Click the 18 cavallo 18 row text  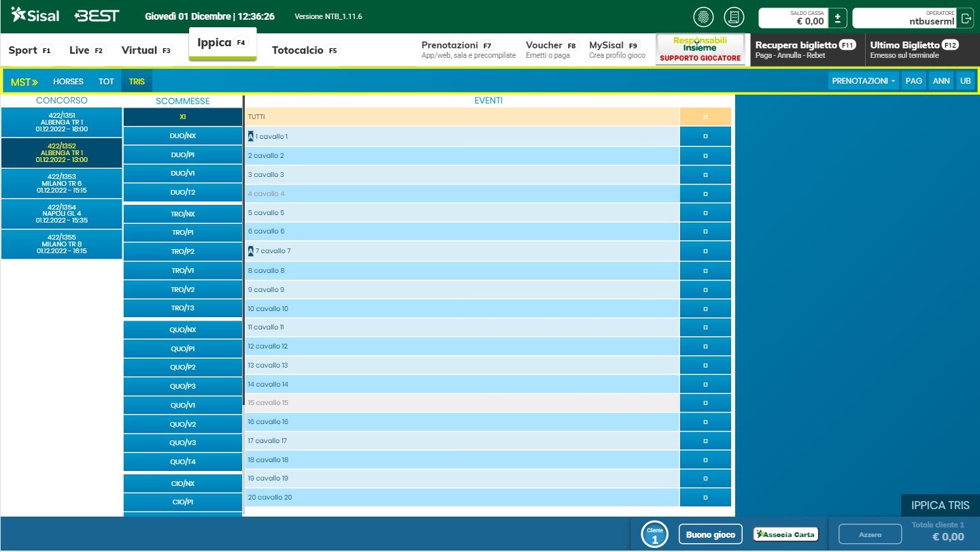coord(268,460)
